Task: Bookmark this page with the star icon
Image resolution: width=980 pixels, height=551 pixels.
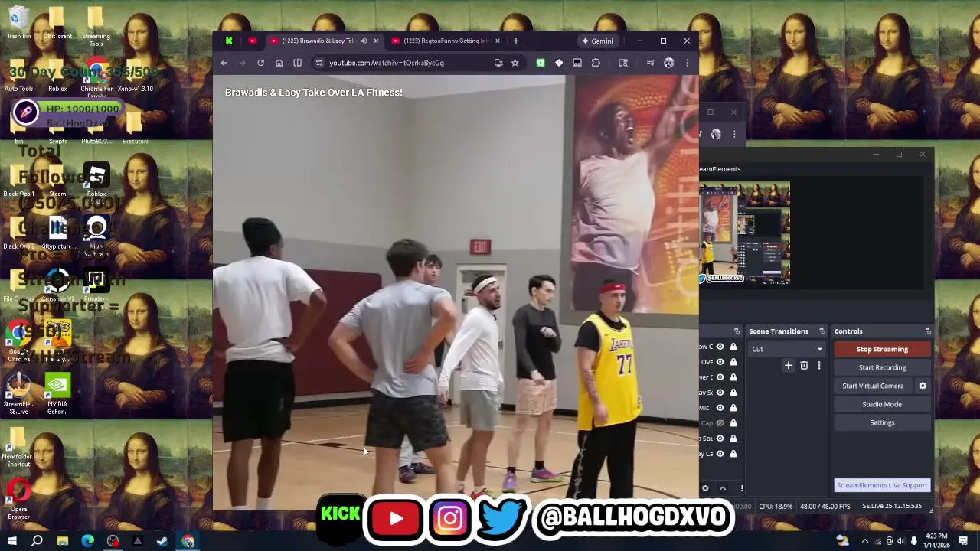Action: 514,63
